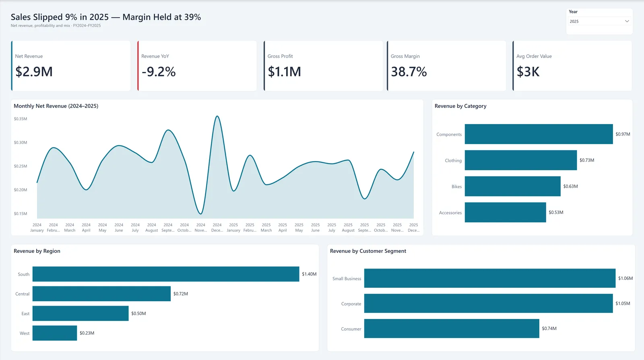Click the 2024 March axis label
The width and height of the screenshot is (644, 360).
coord(70,228)
